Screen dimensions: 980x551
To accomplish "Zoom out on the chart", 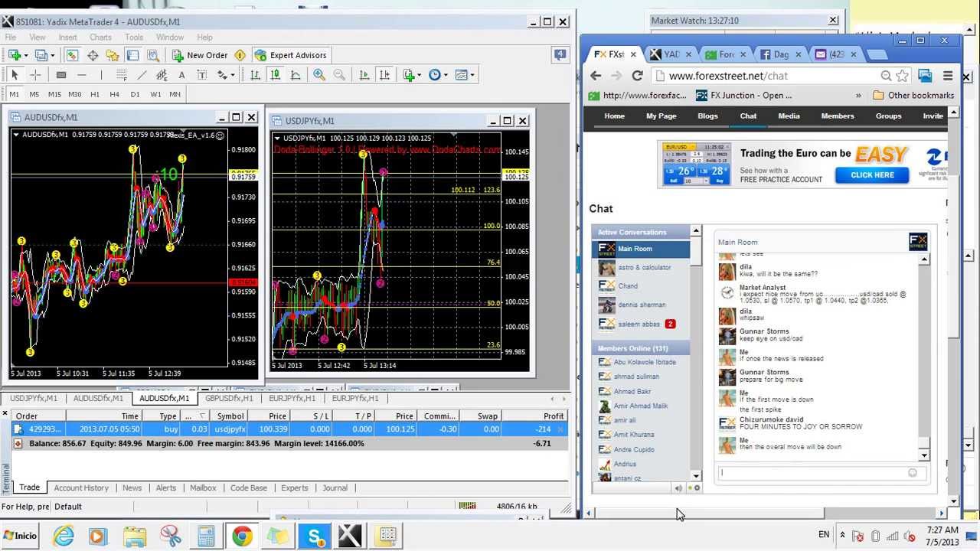I will point(339,75).
